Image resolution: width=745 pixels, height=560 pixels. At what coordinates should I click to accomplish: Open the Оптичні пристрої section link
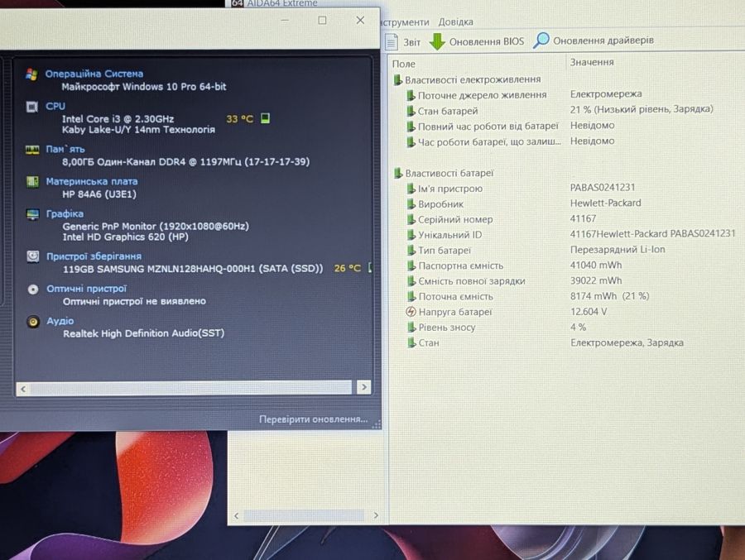(x=86, y=289)
